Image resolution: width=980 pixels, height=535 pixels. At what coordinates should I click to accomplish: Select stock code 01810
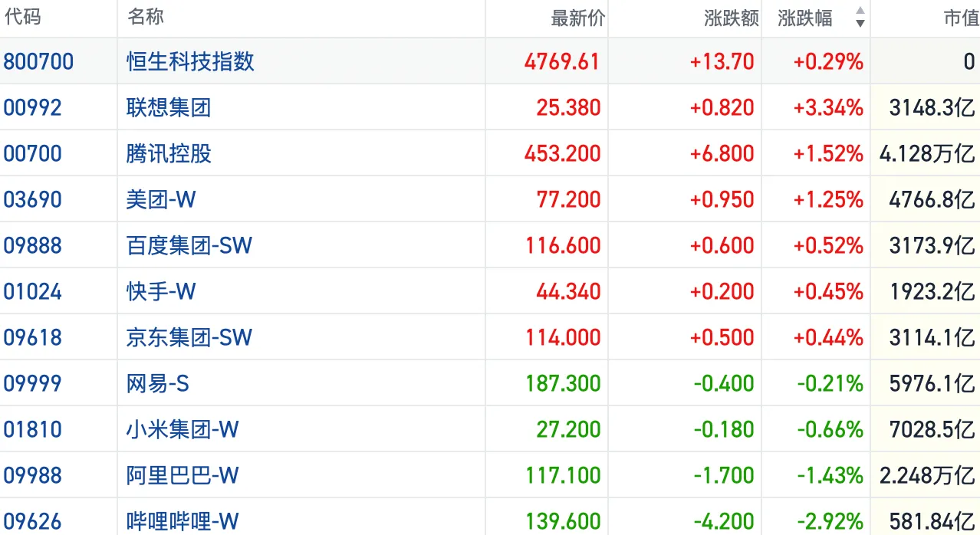click(x=32, y=429)
